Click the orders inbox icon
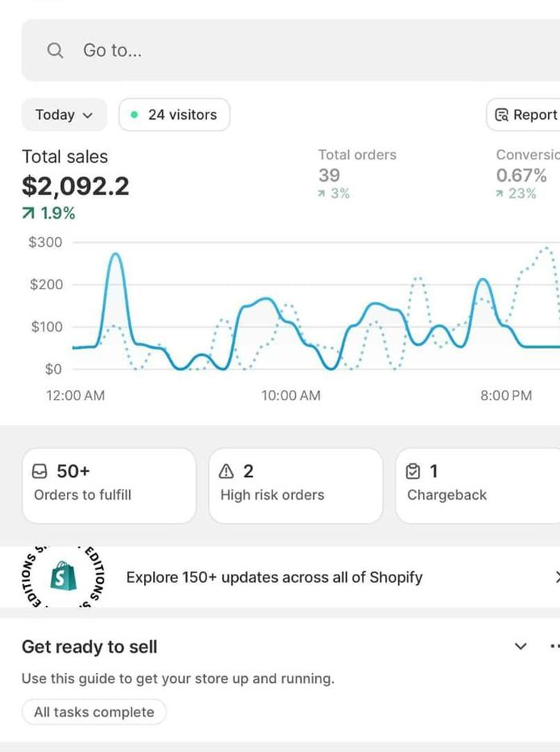The height and width of the screenshot is (752, 560). [x=41, y=472]
